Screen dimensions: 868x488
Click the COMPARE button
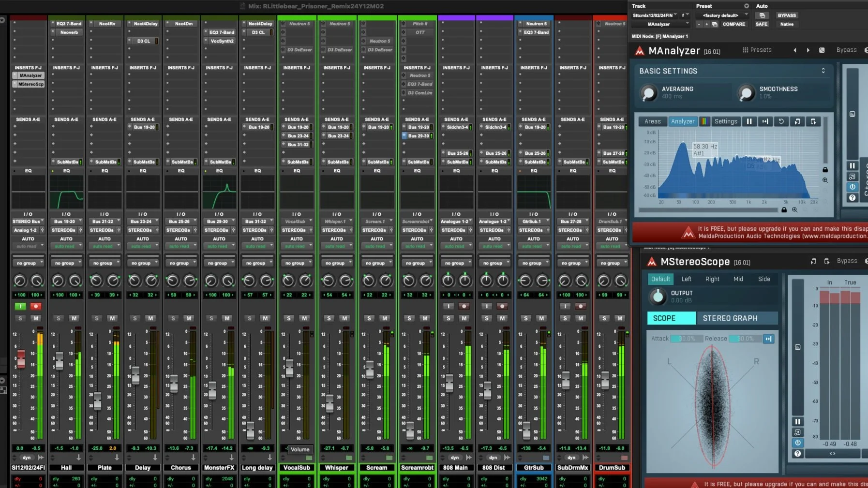pos(733,24)
